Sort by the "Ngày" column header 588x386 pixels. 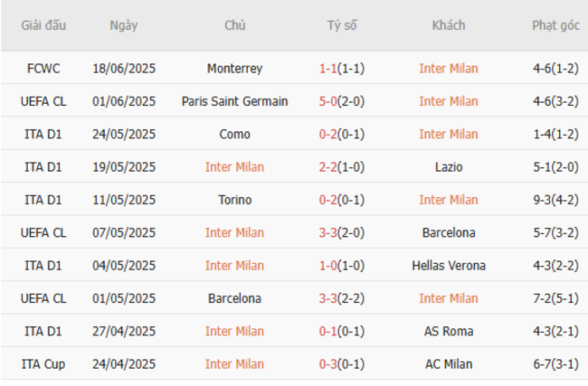point(124,25)
